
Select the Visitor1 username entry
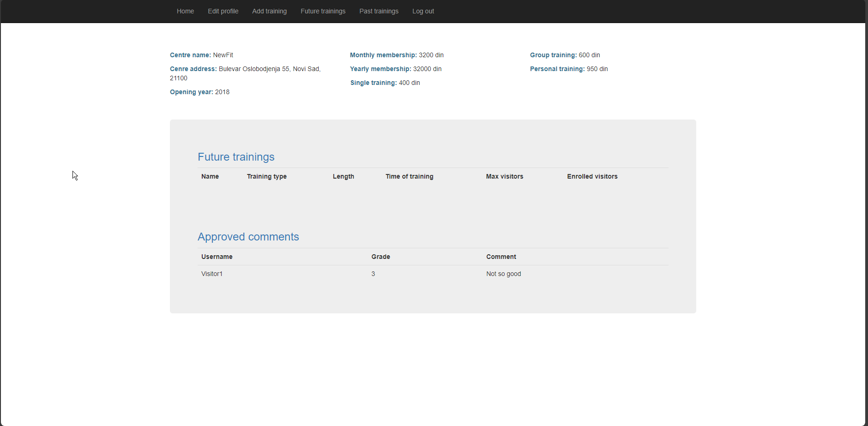[x=211, y=274]
